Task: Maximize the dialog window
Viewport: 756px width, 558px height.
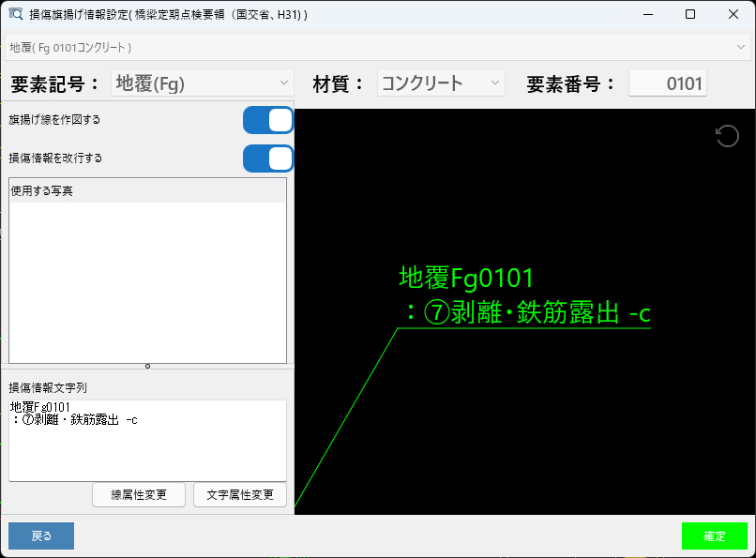Action: [x=690, y=14]
